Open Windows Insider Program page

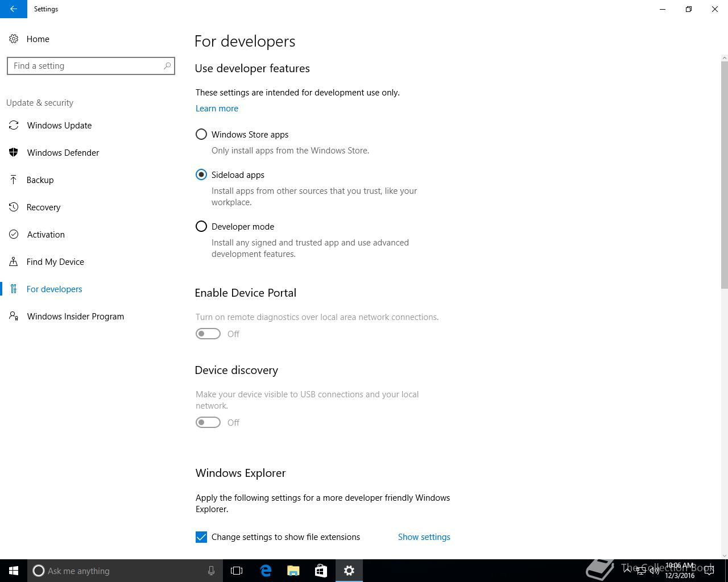[91, 316]
